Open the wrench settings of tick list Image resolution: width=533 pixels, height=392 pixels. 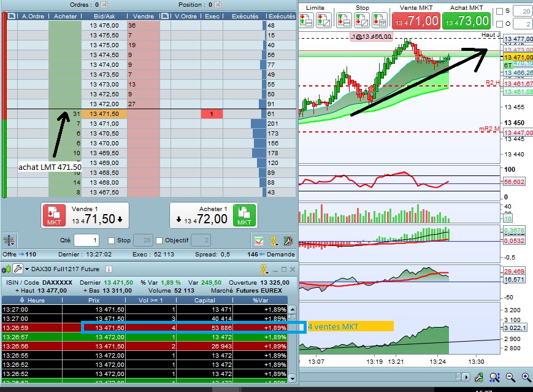pyautogui.click(x=18, y=269)
